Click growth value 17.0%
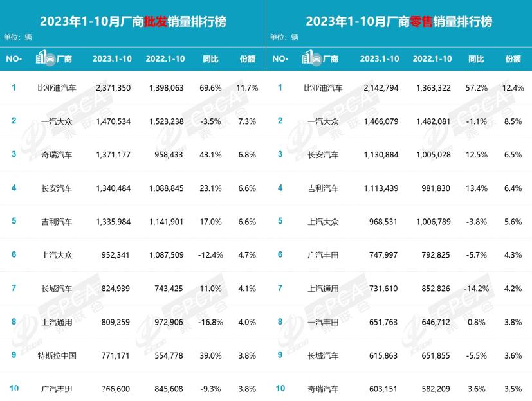This screenshot has width=532, height=401. click(210, 222)
